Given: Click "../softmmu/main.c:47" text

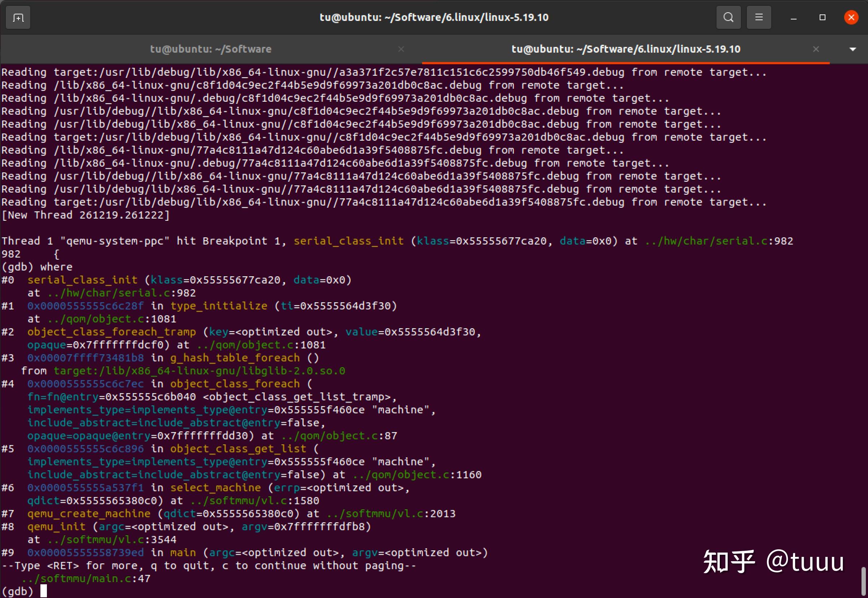Looking at the screenshot, I should click(x=86, y=579).
